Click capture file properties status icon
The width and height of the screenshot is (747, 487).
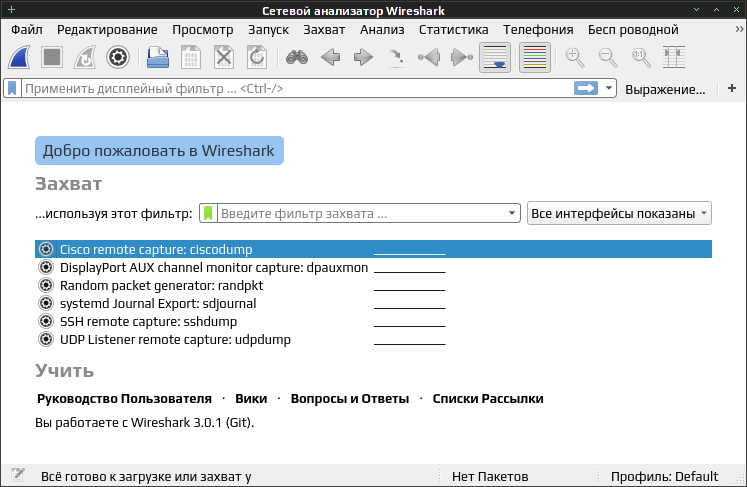18,475
